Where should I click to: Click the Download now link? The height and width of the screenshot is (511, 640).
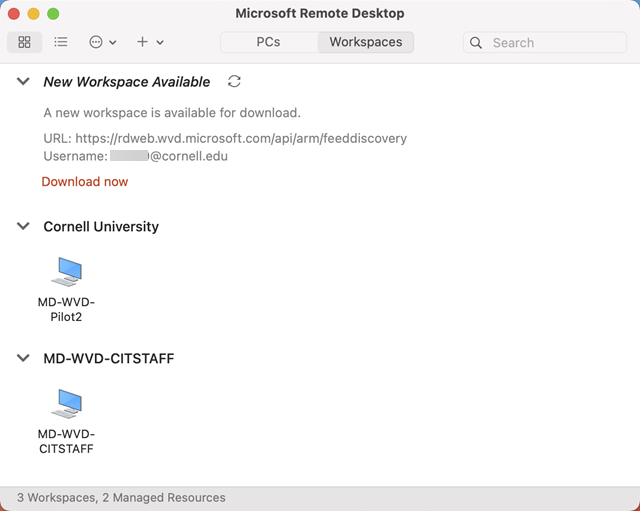point(85,182)
